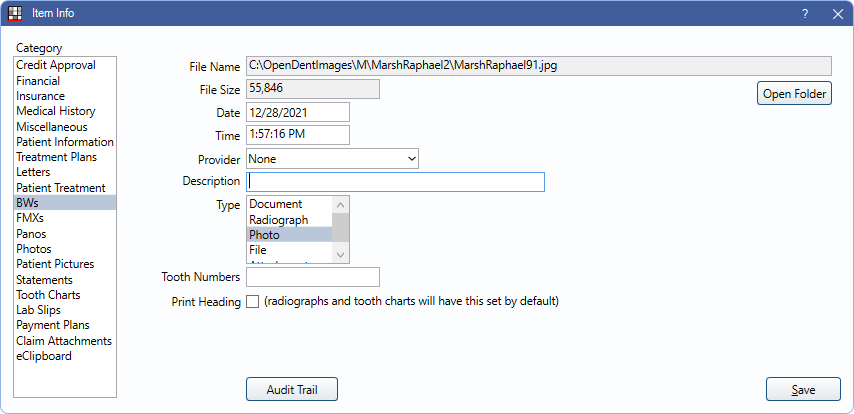Image resolution: width=854 pixels, height=414 pixels.
Task: Click the Item Info window icon
Action: pos(15,13)
